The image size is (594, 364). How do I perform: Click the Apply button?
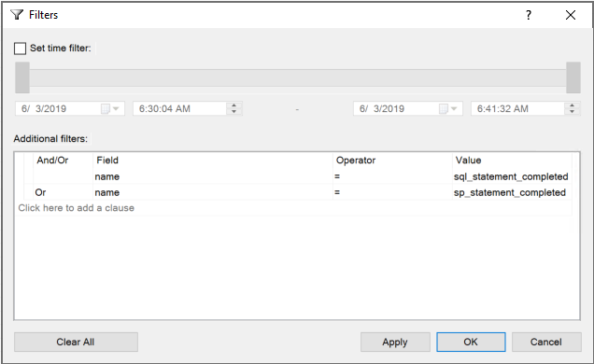point(395,342)
